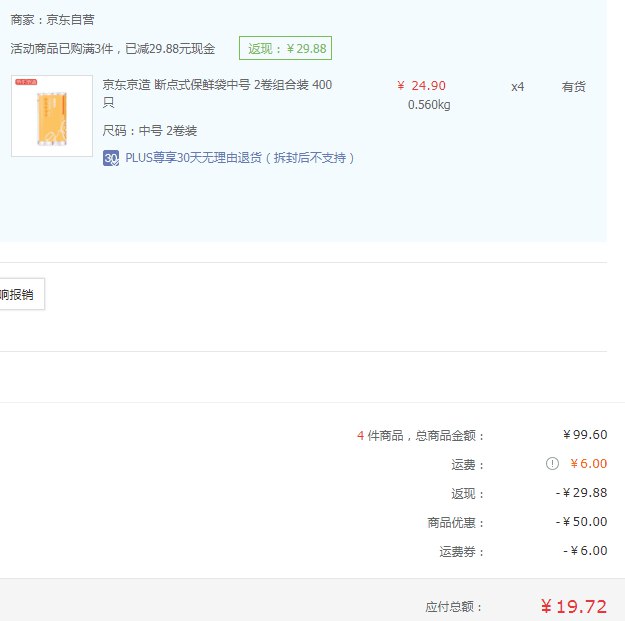
Task: Open the product thumbnail image
Action: click(52, 116)
